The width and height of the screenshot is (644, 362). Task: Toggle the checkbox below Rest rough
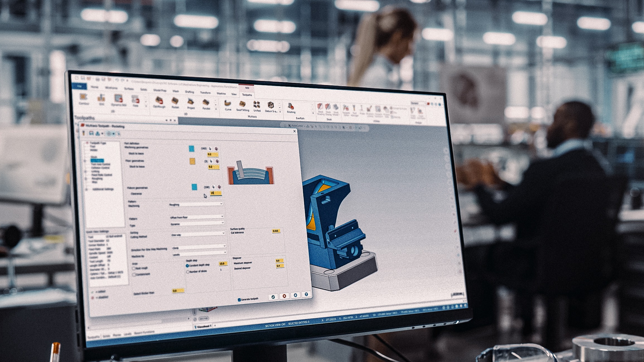point(134,274)
